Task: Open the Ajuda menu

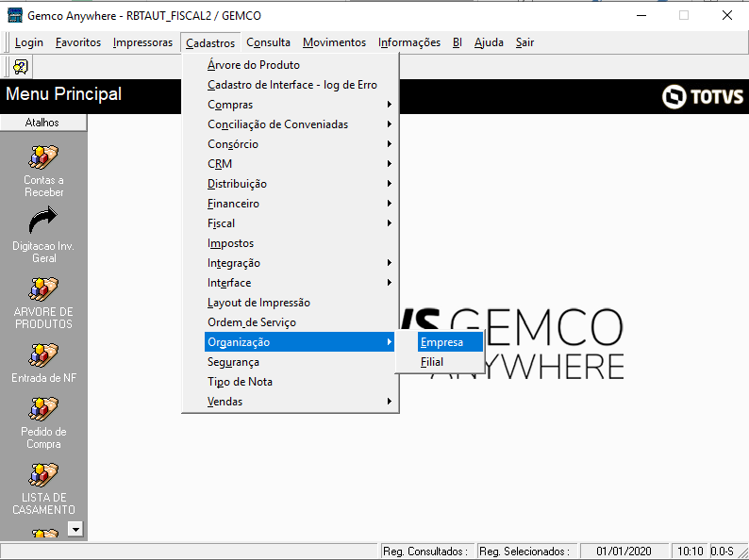Action: coord(489,42)
